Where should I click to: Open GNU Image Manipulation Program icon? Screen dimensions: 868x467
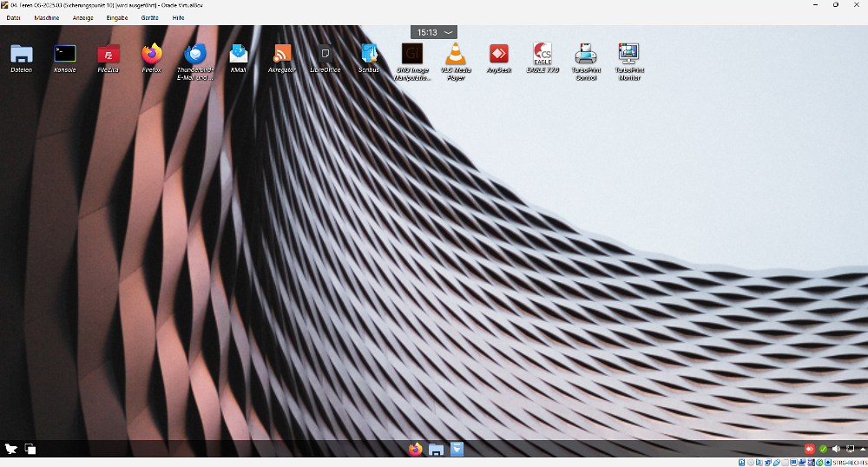[x=412, y=55]
